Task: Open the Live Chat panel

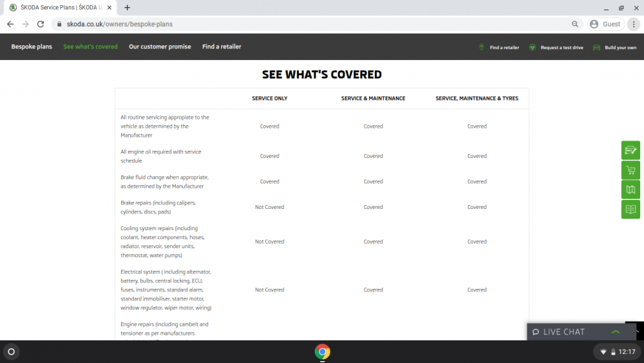Action: click(x=581, y=332)
